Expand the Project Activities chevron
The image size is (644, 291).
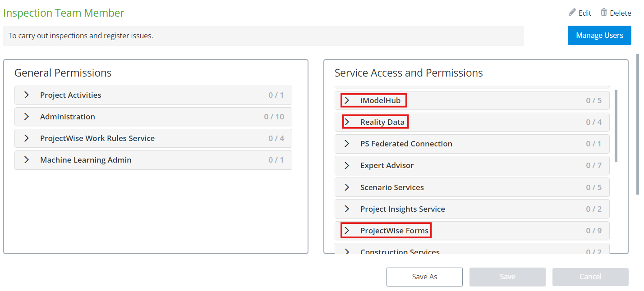click(x=27, y=95)
